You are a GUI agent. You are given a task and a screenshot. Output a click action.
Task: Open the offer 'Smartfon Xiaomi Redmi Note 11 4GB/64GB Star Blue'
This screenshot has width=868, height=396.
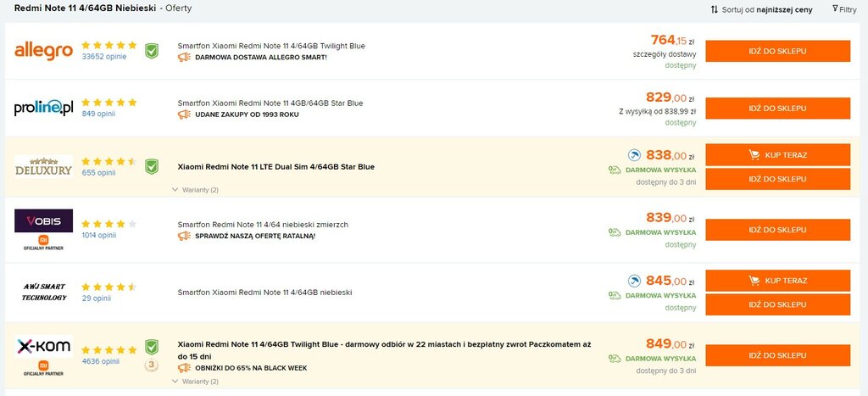(x=270, y=103)
